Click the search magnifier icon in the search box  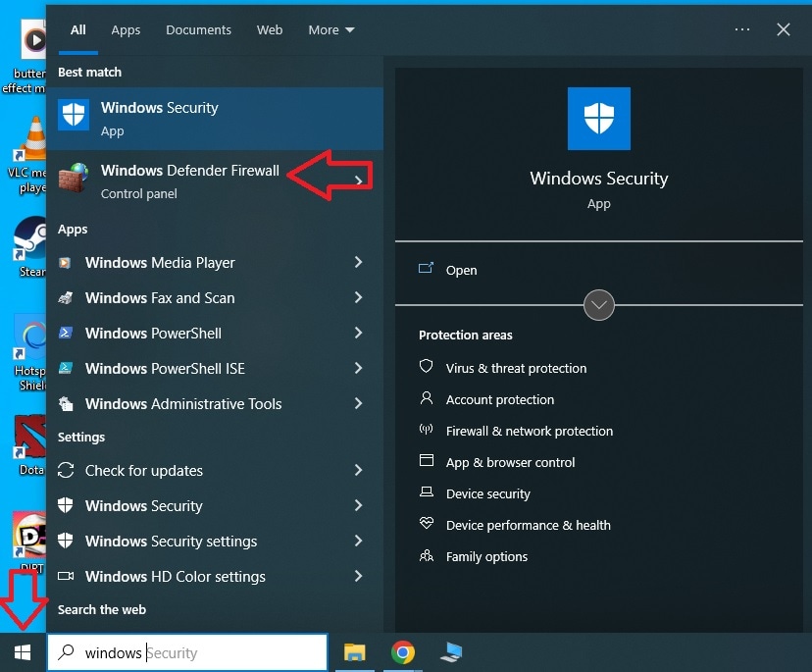[x=67, y=651]
